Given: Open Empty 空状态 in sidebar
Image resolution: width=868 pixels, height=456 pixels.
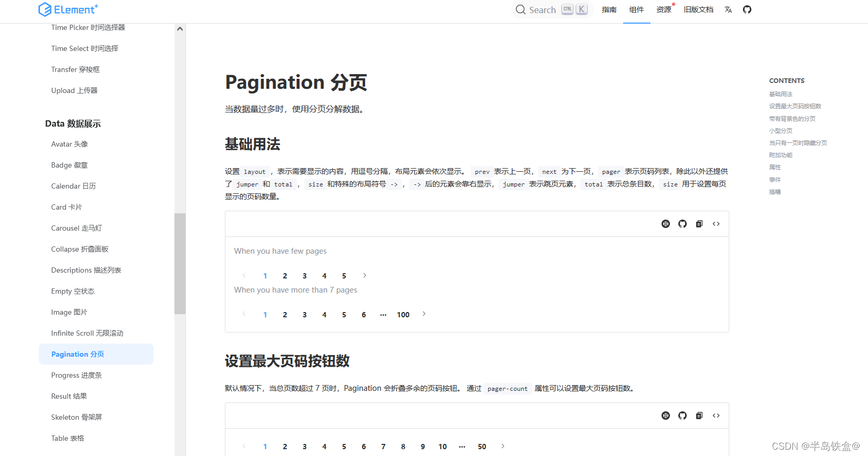Looking at the screenshot, I should point(73,291).
